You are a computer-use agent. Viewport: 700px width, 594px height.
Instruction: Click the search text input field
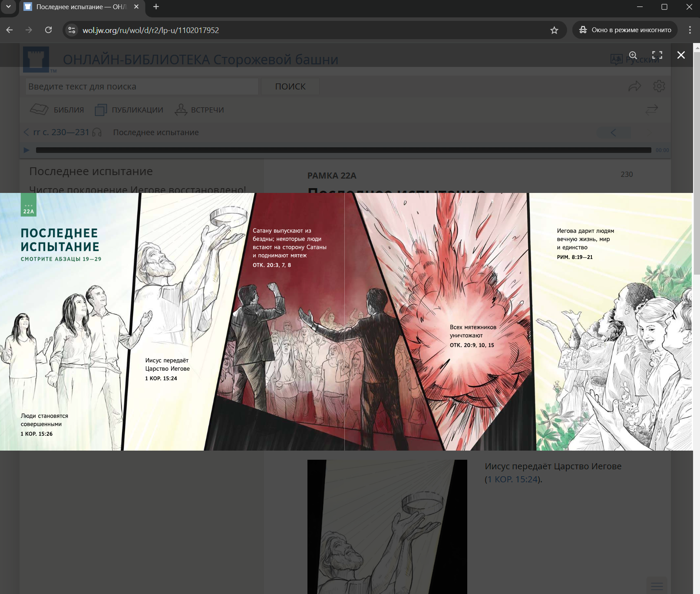(x=142, y=86)
